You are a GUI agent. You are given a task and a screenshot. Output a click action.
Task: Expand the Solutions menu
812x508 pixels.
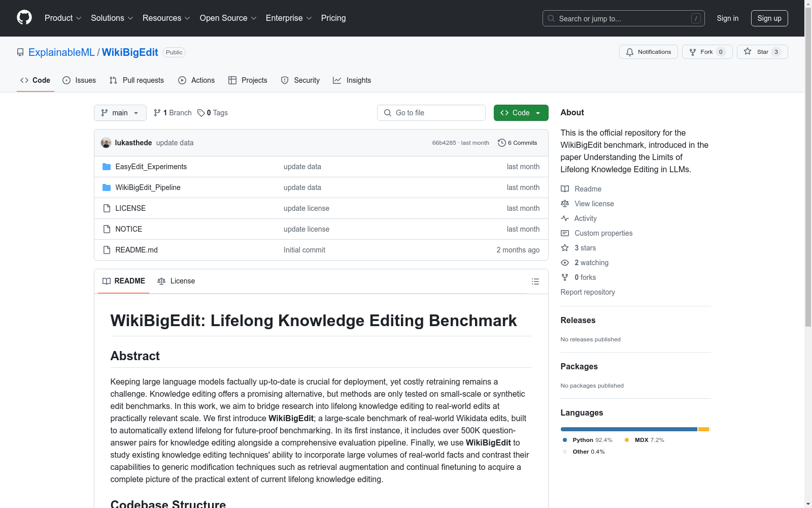click(112, 18)
